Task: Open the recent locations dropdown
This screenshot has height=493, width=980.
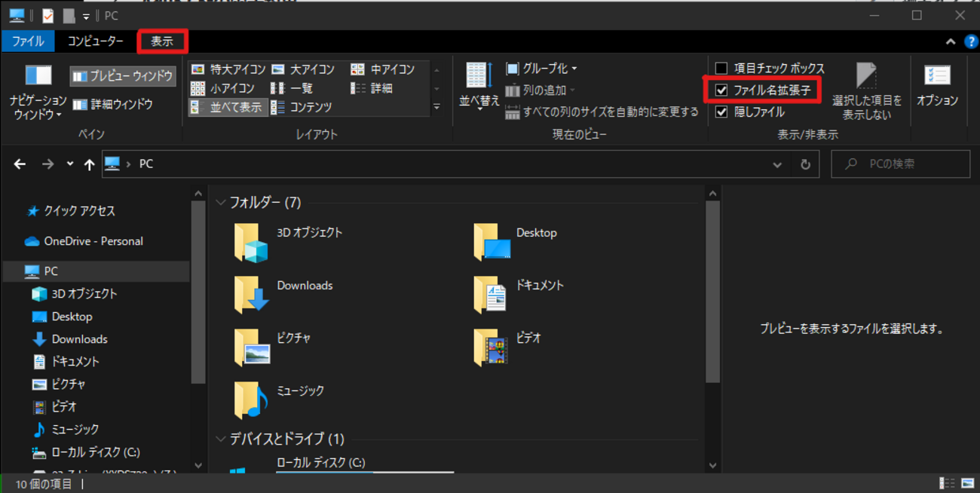Action: click(70, 164)
